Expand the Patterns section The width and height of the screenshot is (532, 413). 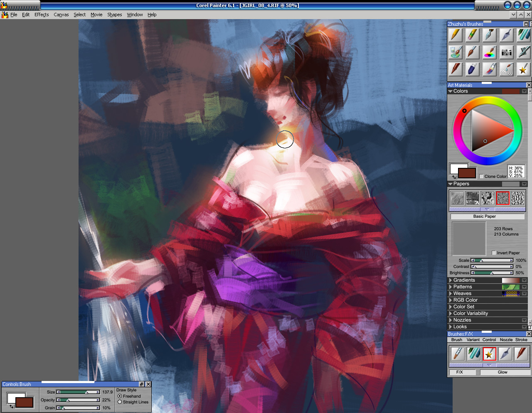(451, 287)
